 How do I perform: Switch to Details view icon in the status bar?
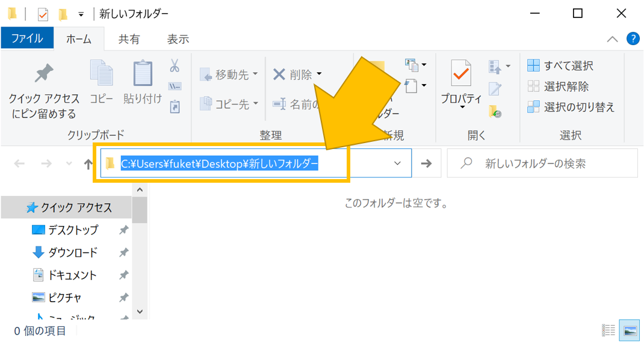(x=608, y=330)
